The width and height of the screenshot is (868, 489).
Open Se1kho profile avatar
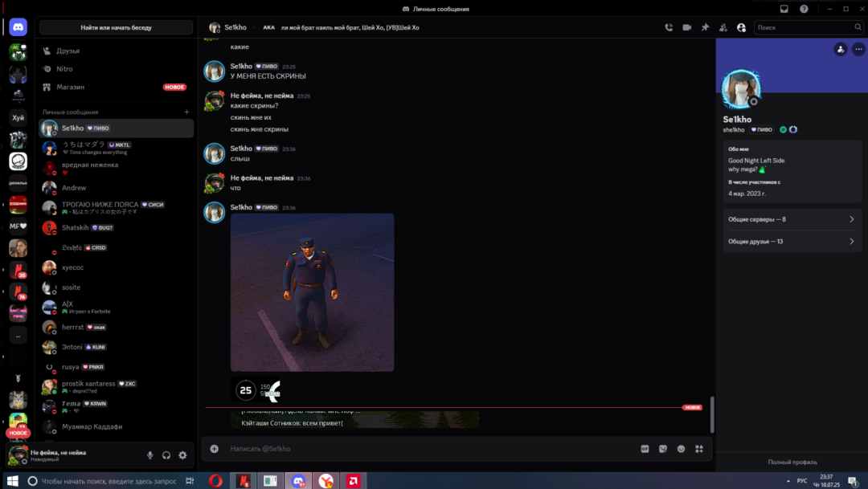[741, 88]
